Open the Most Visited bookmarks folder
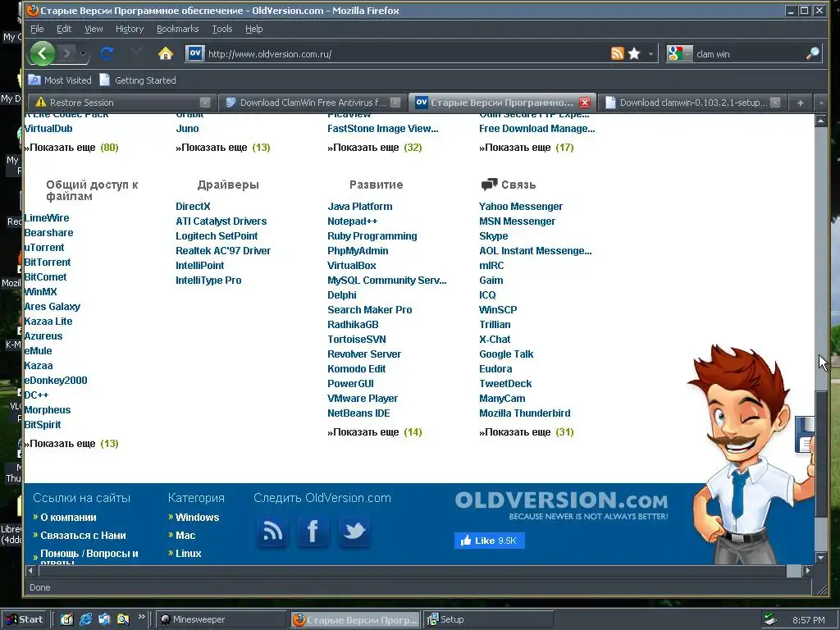The width and height of the screenshot is (840, 630). coord(59,80)
